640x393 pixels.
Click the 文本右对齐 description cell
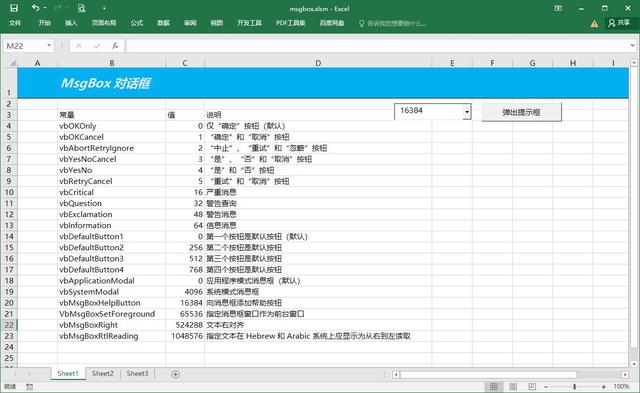[318, 324]
